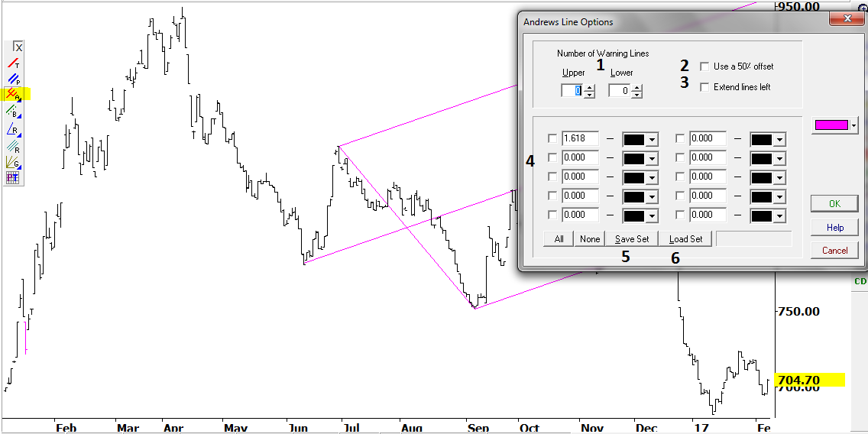This screenshot has width=868, height=434.
Task: Tick the checkbox beside the 1.618 value
Action: click(552, 138)
